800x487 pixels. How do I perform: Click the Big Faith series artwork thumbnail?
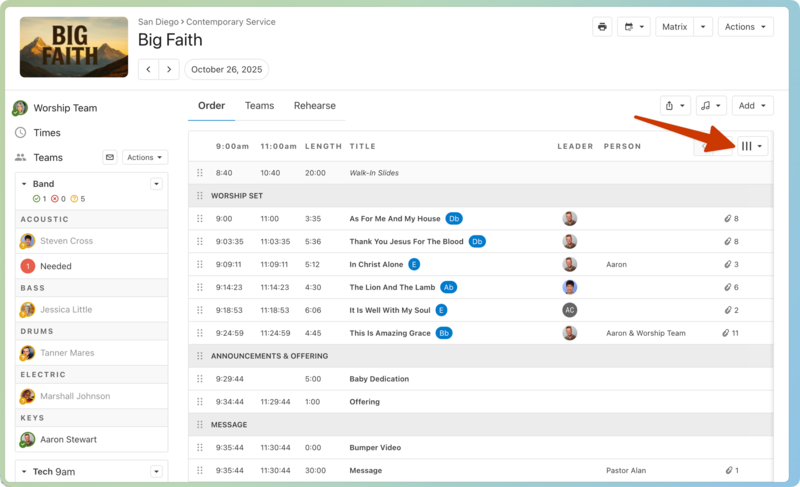(74, 47)
